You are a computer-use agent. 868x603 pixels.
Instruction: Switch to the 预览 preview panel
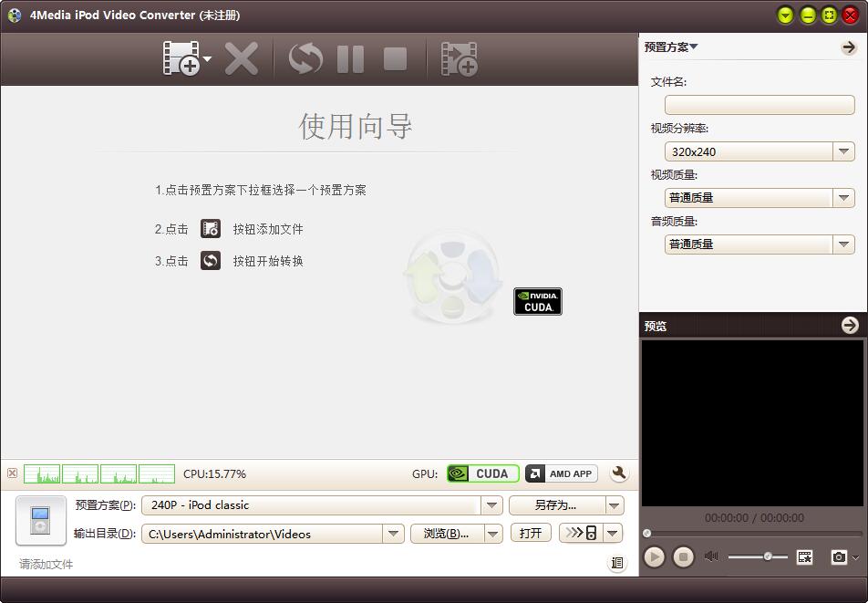658,326
